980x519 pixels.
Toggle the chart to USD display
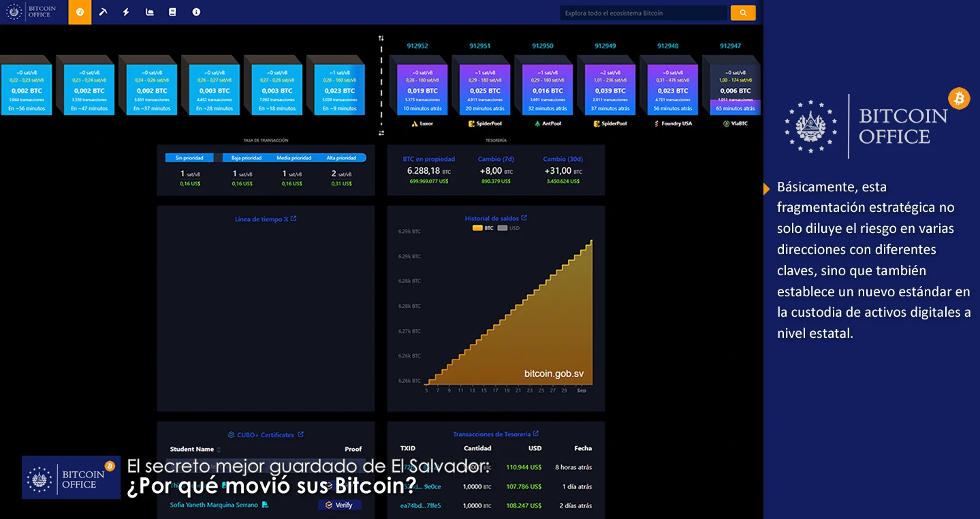click(505, 228)
